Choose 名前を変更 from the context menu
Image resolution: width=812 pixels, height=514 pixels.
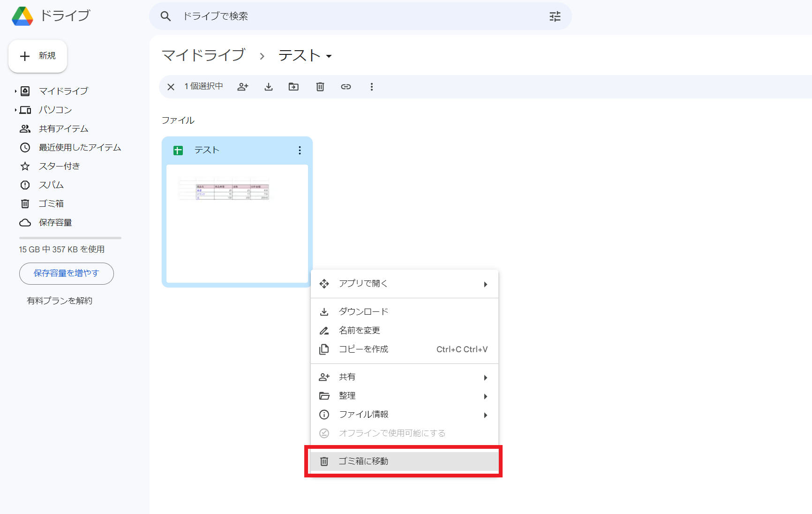click(x=360, y=331)
